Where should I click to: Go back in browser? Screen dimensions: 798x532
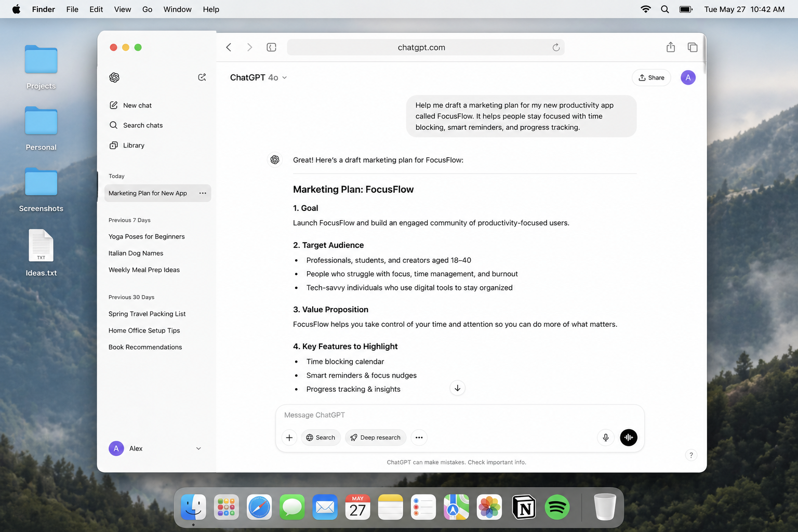229,47
